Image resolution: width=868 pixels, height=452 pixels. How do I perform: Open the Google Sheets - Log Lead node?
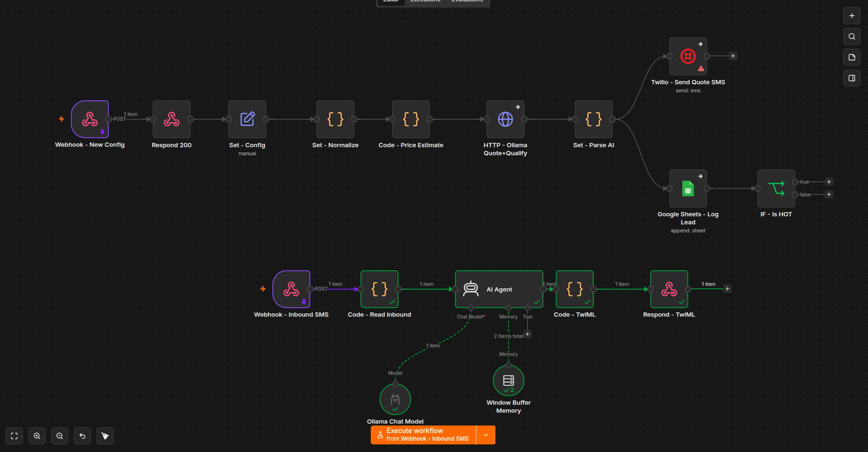click(x=688, y=188)
